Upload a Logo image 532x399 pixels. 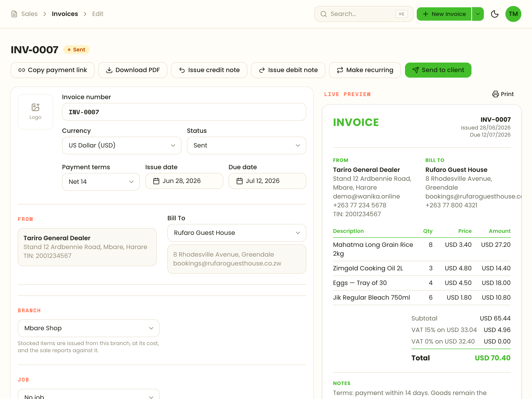tap(35, 112)
